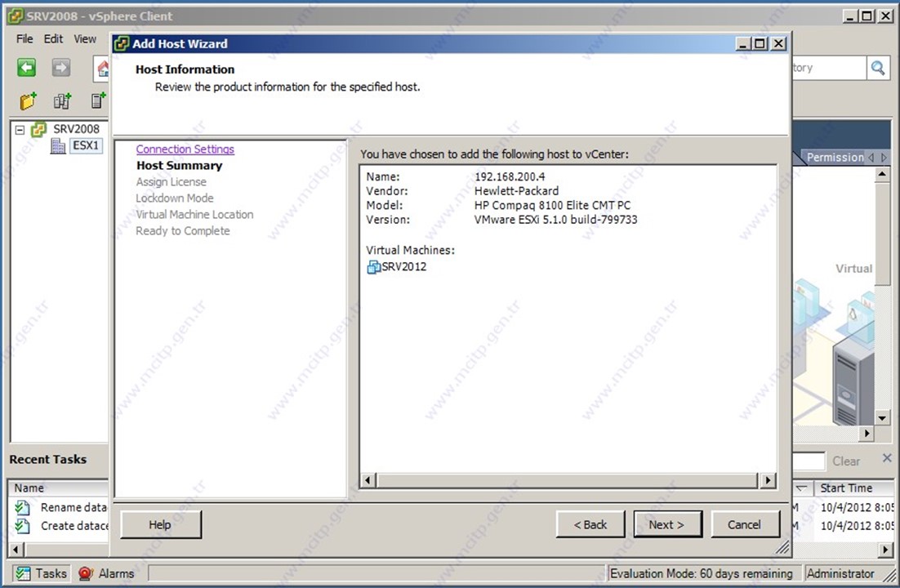Image resolution: width=900 pixels, height=588 pixels.
Task: Click the Help button
Action: pyautogui.click(x=160, y=525)
